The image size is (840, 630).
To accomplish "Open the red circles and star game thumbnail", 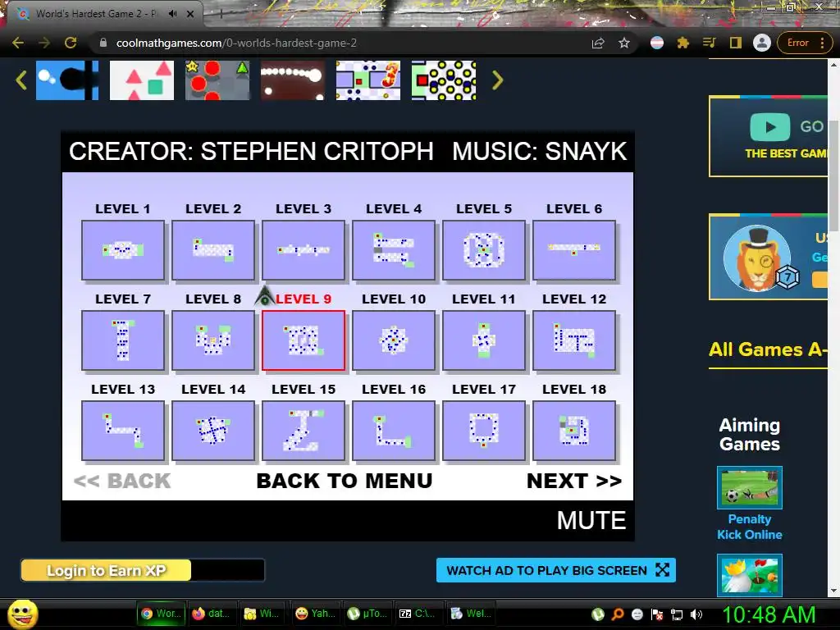I will (x=217, y=80).
